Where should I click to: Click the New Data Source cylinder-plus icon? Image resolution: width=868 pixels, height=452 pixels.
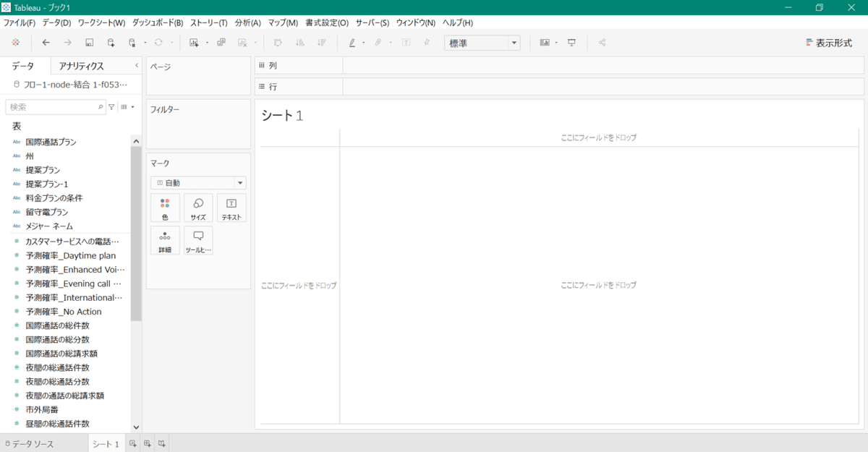(111, 43)
